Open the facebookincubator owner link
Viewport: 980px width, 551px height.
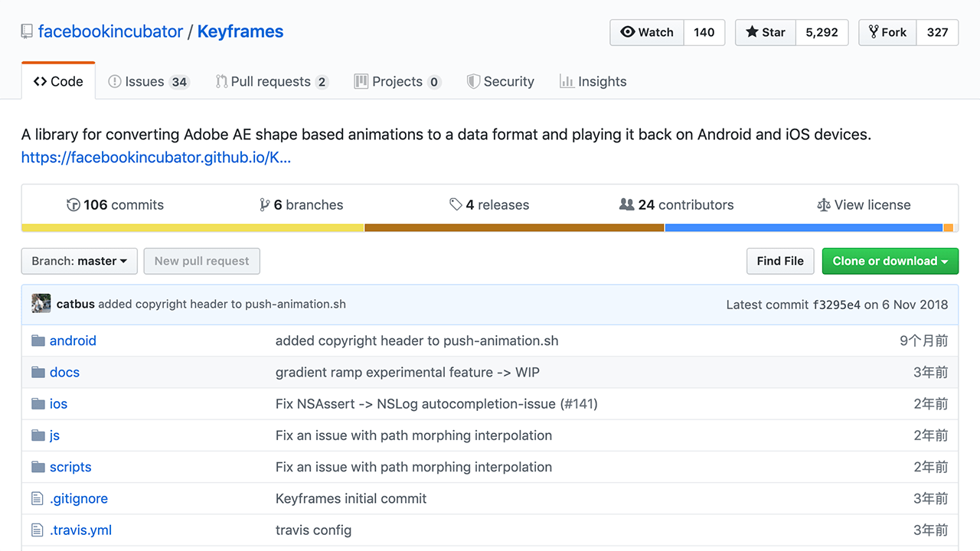click(110, 31)
